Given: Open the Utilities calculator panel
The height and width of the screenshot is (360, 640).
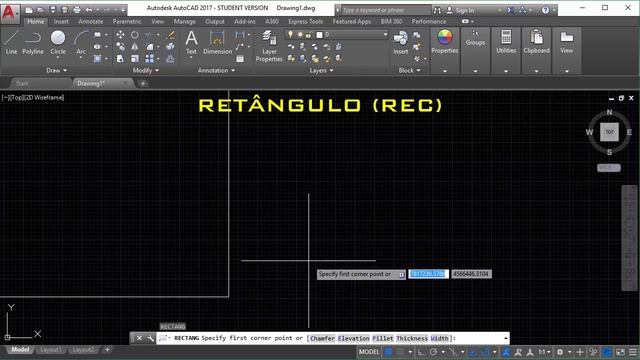Looking at the screenshot, I should (x=506, y=42).
